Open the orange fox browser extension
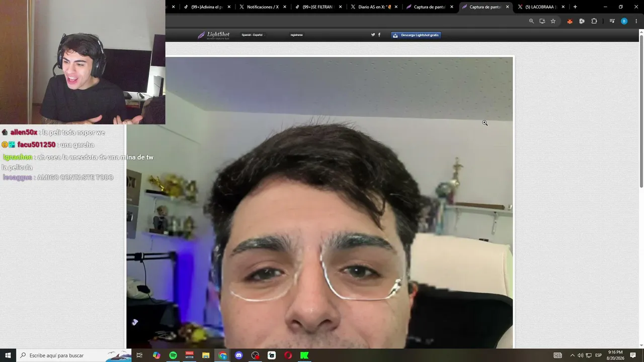Image resolution: width=644 pixels, height=362 pixels. click(x=570, y=21)
